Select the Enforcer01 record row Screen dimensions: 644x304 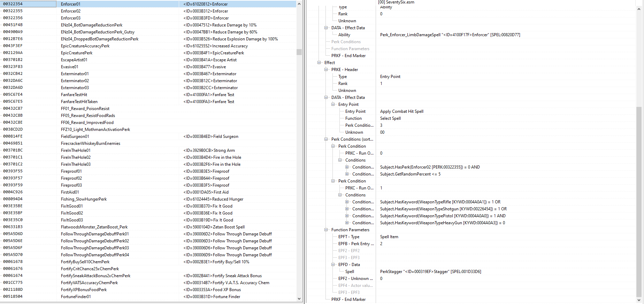click(148, 4)
